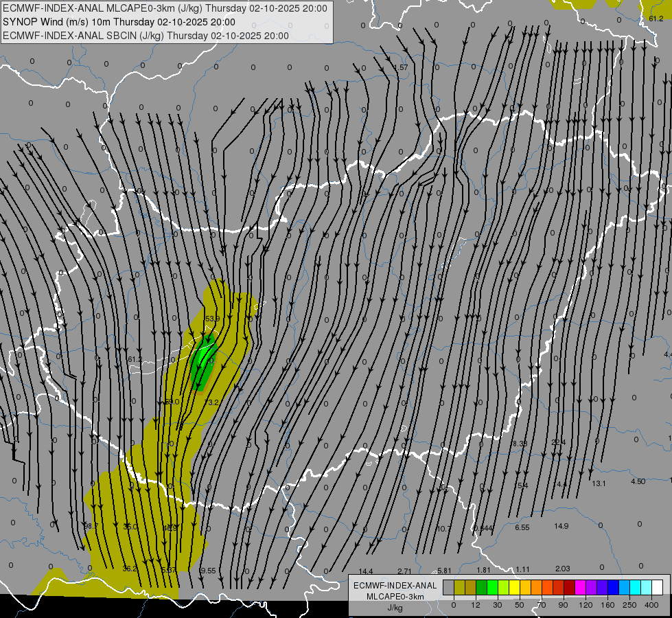Screen dimensions: 672x618
Task: Click the legend tick value 250
Action: 629,605
